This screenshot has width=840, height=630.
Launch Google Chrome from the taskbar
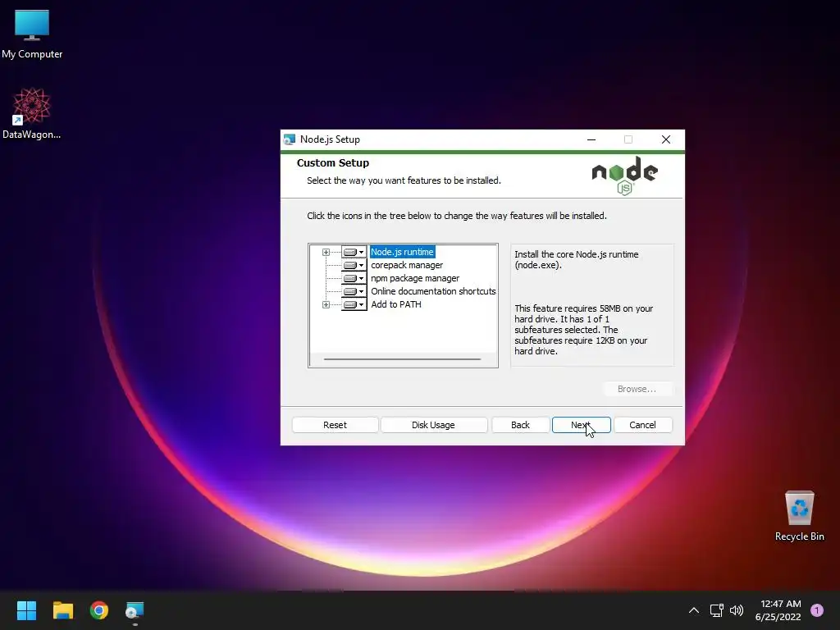tap(99, 610)
